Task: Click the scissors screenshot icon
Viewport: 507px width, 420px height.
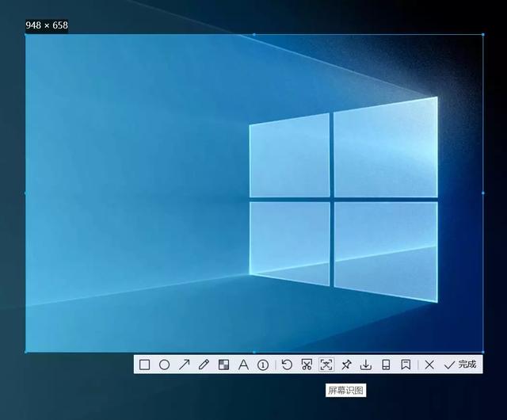Action: pos(307,365)
